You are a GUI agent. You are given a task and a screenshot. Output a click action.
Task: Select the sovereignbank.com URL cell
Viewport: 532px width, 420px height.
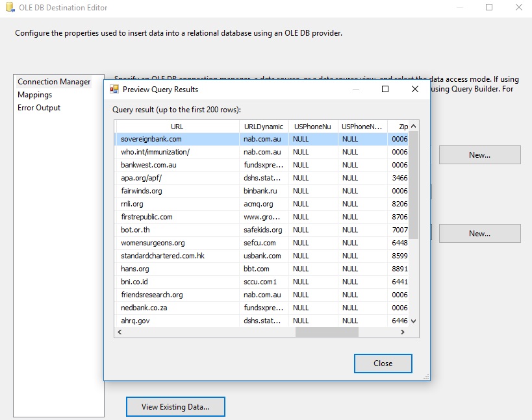coord(177,139)
